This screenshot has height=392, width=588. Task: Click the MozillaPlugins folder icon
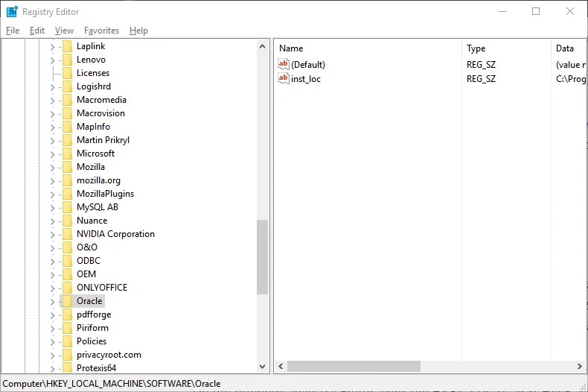[x=67, y=194]
